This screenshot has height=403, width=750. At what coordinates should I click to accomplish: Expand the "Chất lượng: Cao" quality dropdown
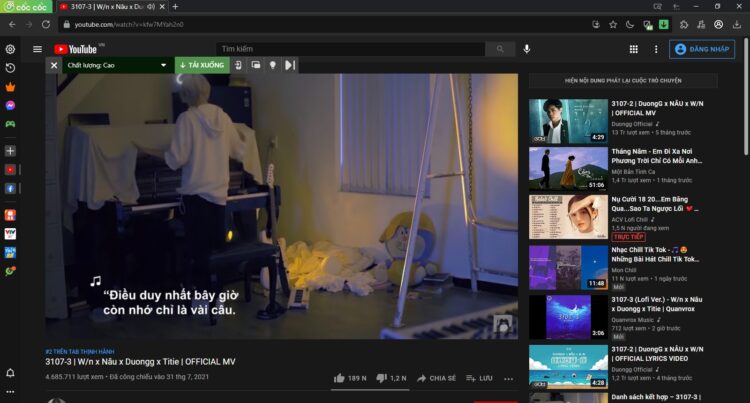tap(117, 65)
